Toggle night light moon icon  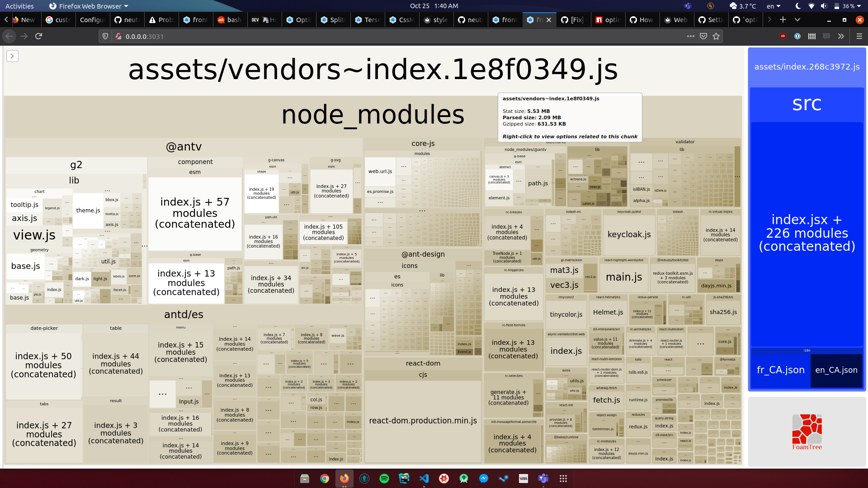[798, 6]
